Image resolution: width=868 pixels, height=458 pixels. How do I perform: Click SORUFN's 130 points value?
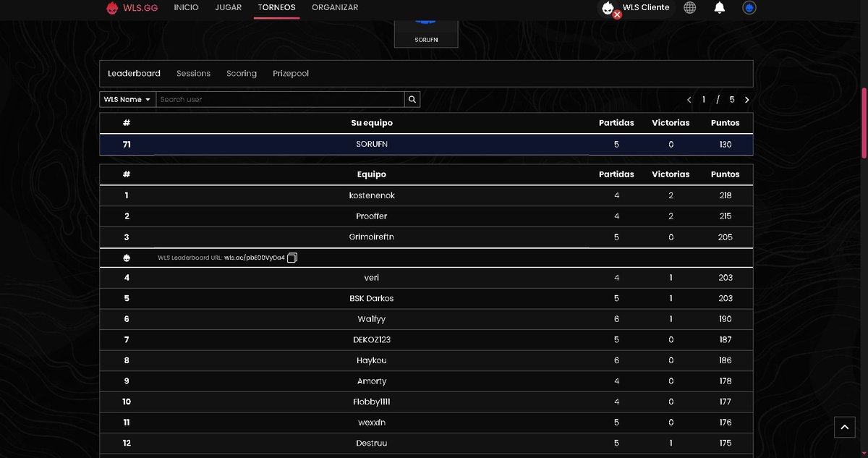(726, 144)
